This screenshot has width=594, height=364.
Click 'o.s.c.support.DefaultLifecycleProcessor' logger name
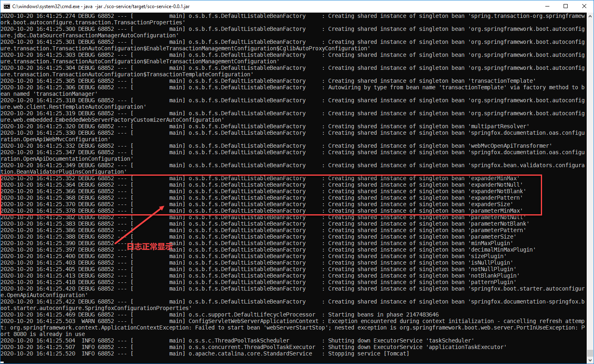tap(252, 315)
